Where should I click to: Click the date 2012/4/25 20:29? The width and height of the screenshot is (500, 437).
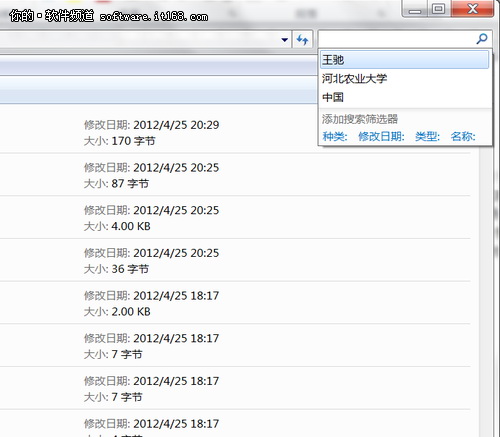[176, 125]
